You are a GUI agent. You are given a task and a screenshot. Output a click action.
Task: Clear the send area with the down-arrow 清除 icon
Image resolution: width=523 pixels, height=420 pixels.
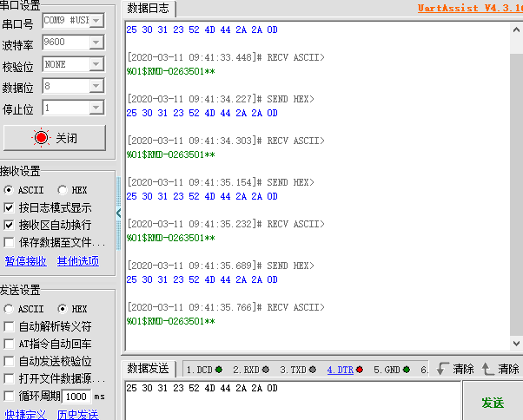tap(455, 369)
